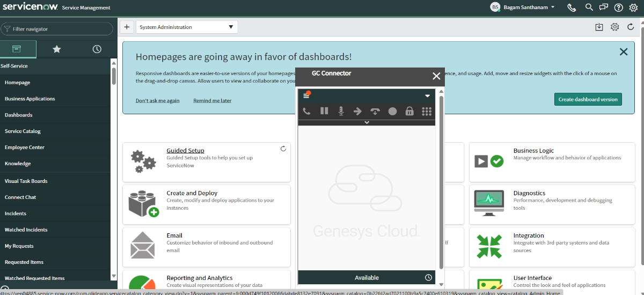The image size is (644, 295).
Task: Click the Add content plus button
Action: click(x=127, y=27)
